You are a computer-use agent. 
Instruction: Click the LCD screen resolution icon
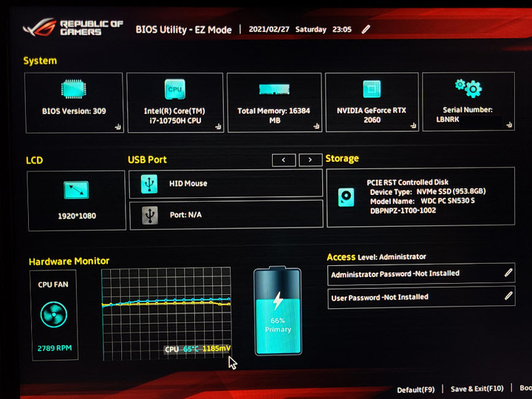point(76,190)
